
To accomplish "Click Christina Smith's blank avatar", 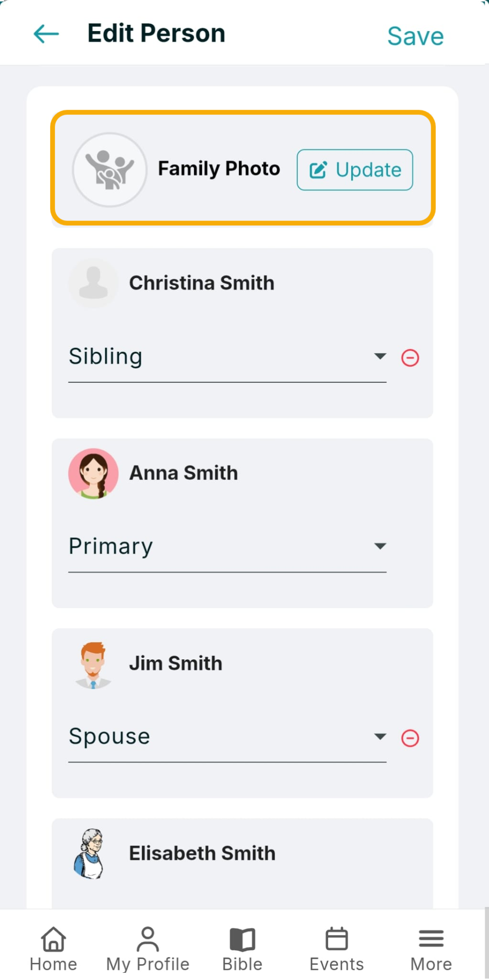I will click(x=93, y=283).
